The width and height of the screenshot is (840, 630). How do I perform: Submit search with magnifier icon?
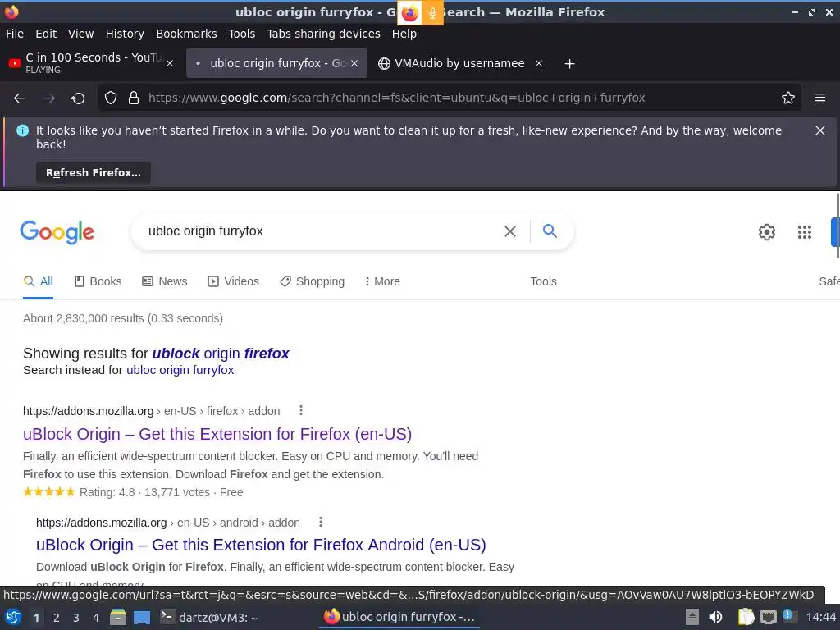pos(550,231)
